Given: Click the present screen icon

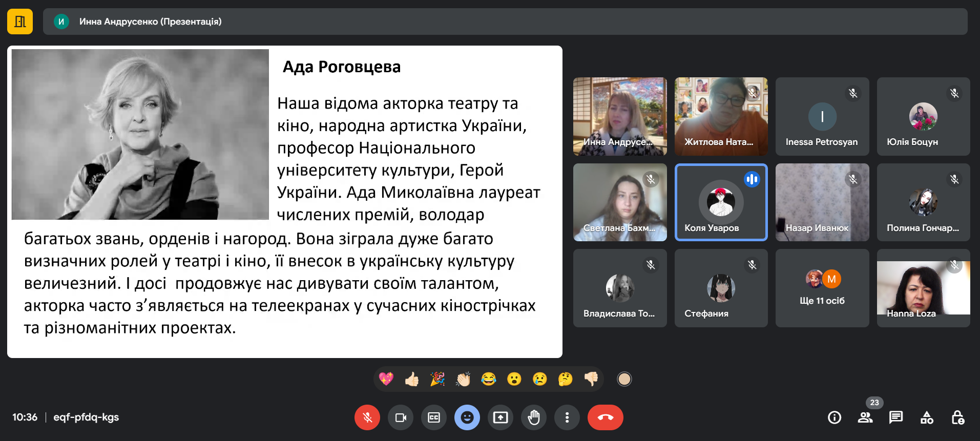Looking at the screenshot, I should click(501, 417).
